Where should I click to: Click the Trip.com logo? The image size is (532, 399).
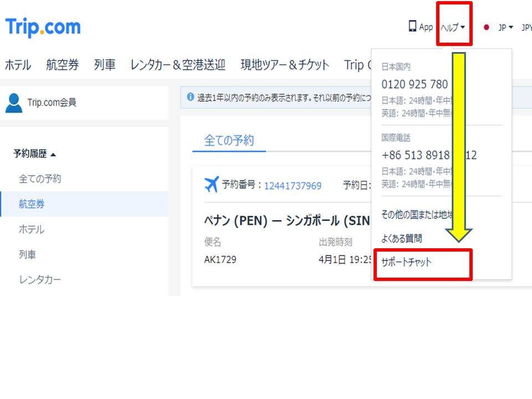point(43,28)
